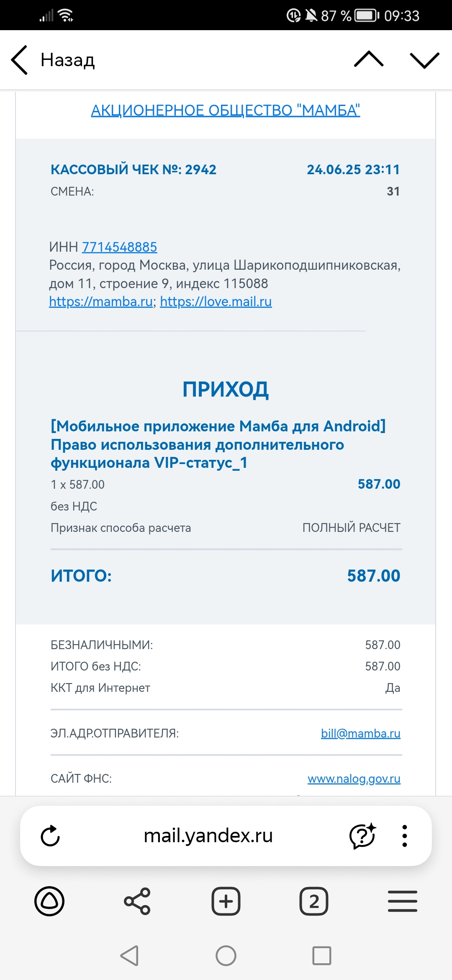This screenshot has height=980, width=452.
Task: Show open tabs counter
Action: tap(314, 901)
